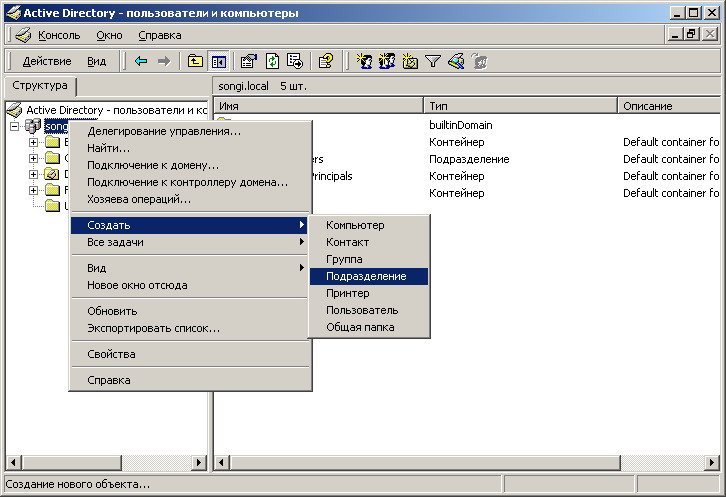The height and width of the screenshot is (497, 726).
Task: Open the Все задачи submenu
Action: coord(189,242)
